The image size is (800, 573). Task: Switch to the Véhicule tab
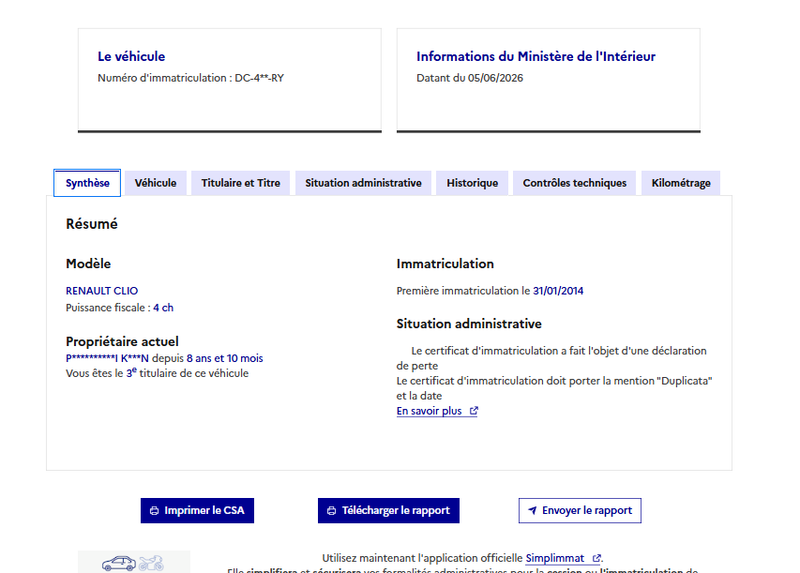click(x=156, y=183)
